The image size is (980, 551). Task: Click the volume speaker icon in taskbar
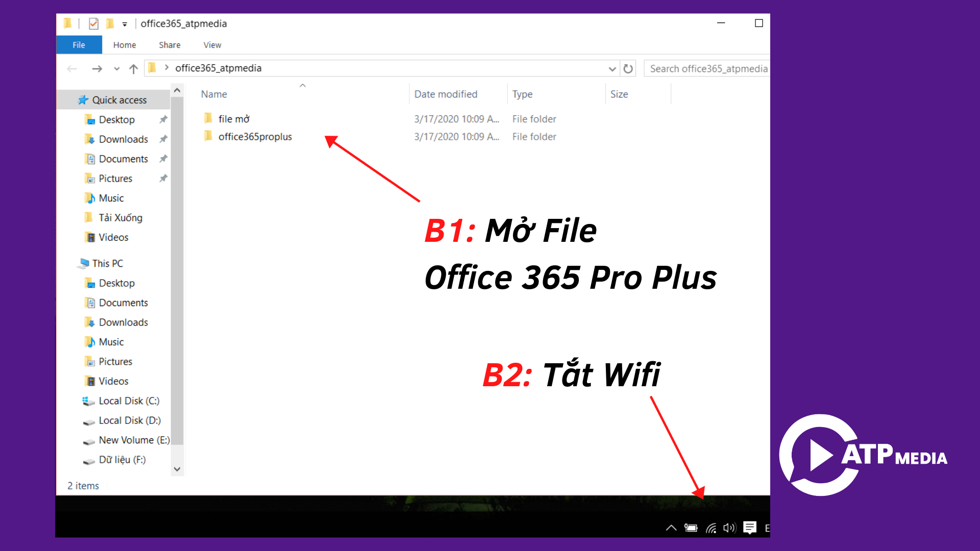coord(729,528)
